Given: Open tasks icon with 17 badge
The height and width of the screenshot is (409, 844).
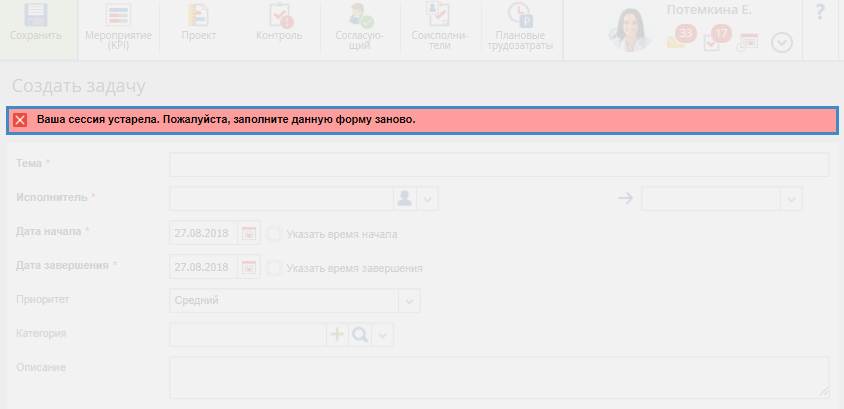Looking at the screenshot, I should click(x=718, y=38).
